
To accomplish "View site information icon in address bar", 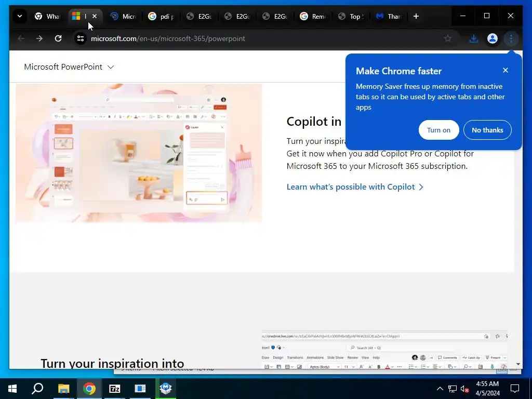I will pos(81,38).
